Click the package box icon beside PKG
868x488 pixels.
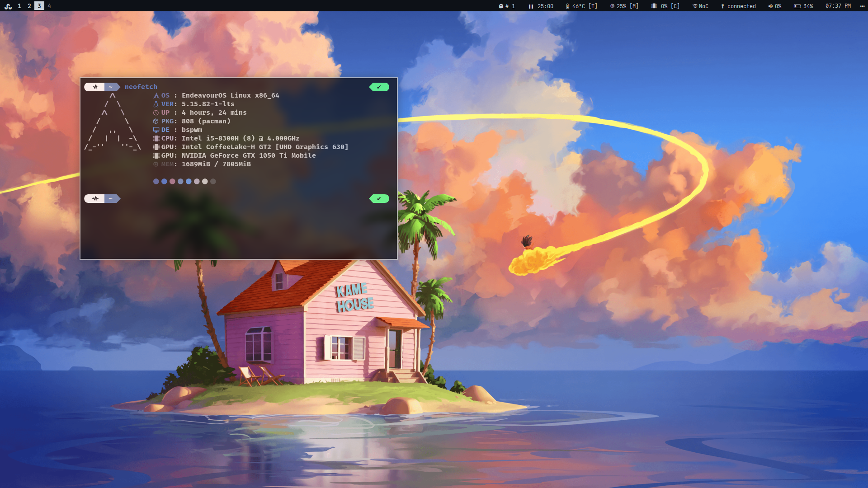[x=156, y=122]
